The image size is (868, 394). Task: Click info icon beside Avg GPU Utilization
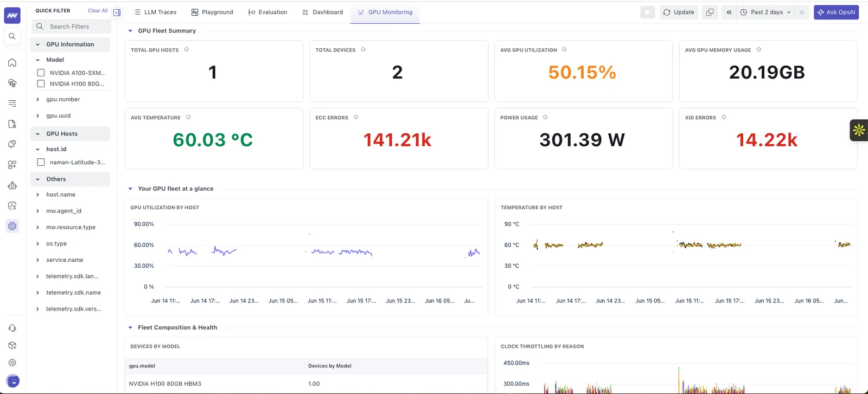564,49
